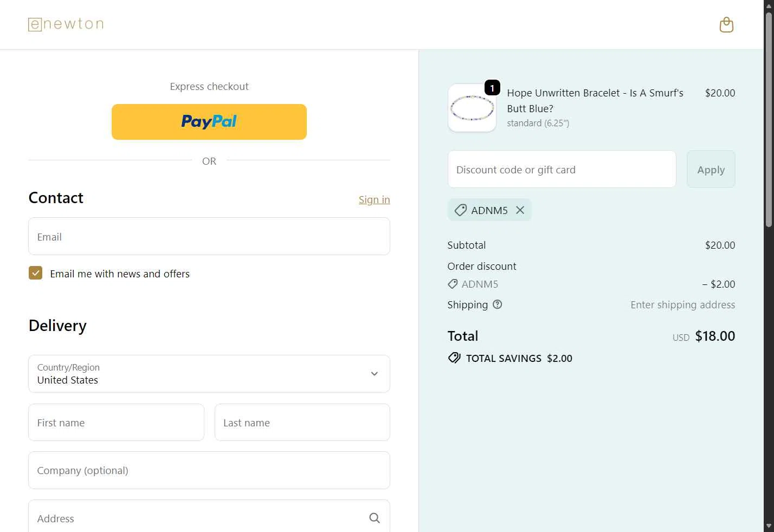Open the shopping bag cart icon
774x532 pixels.
(x=726, y=25)
